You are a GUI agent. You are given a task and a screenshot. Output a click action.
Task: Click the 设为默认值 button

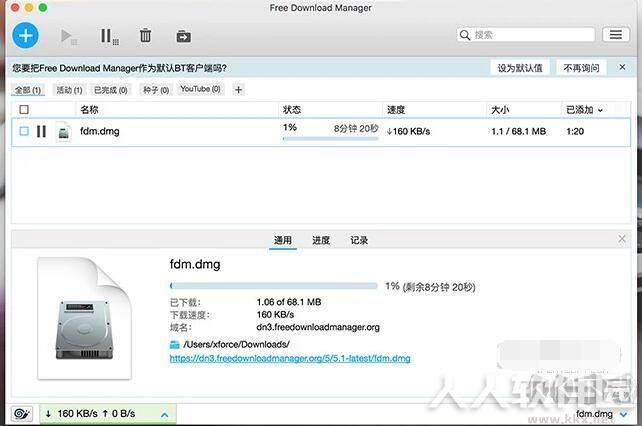click(x=520, y=68)
